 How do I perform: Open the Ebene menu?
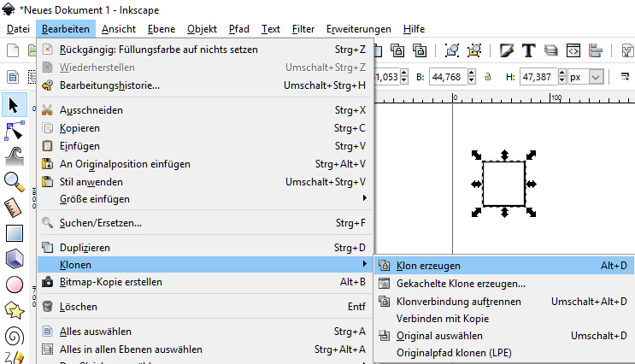pyautogui.click(x=162, y=29)
